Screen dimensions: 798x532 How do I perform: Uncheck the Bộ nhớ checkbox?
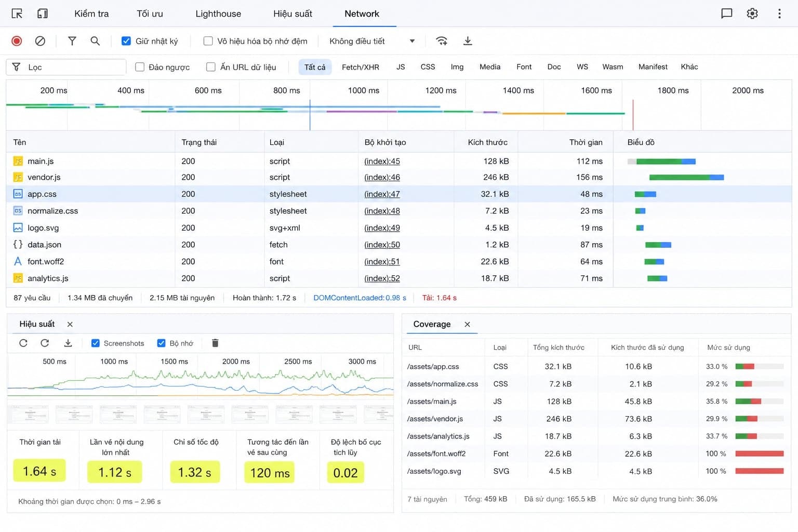[161, 343]
